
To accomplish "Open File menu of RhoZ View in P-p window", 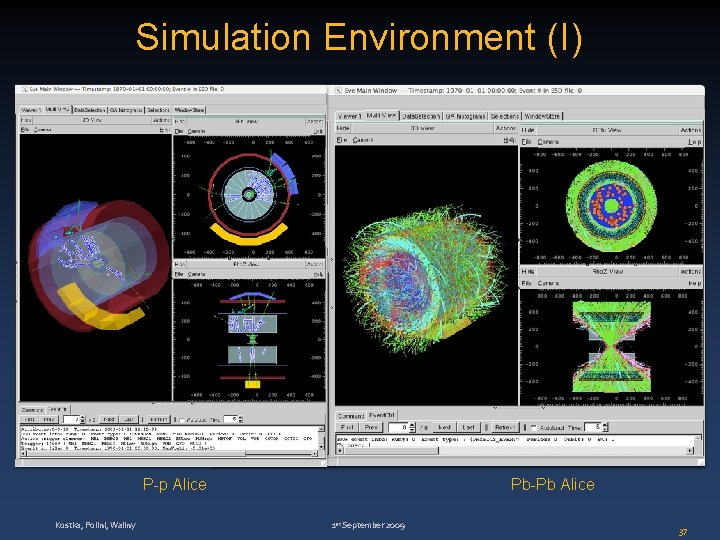I will (179, 274).
